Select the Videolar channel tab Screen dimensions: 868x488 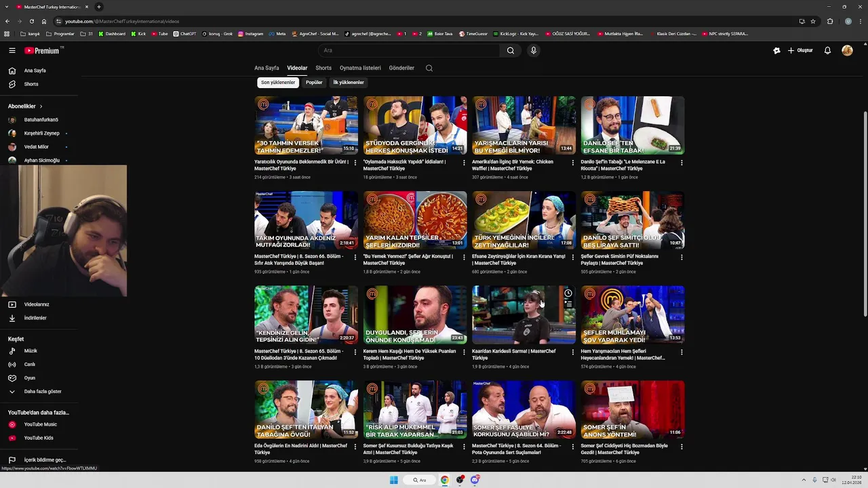[297, 68]
